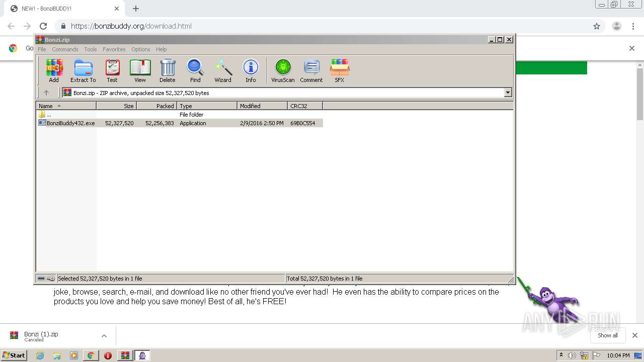Viewport: 644px width, 362px height.
Task: Select the BonziBuddy432.exe file
Action: click(180, 123)
